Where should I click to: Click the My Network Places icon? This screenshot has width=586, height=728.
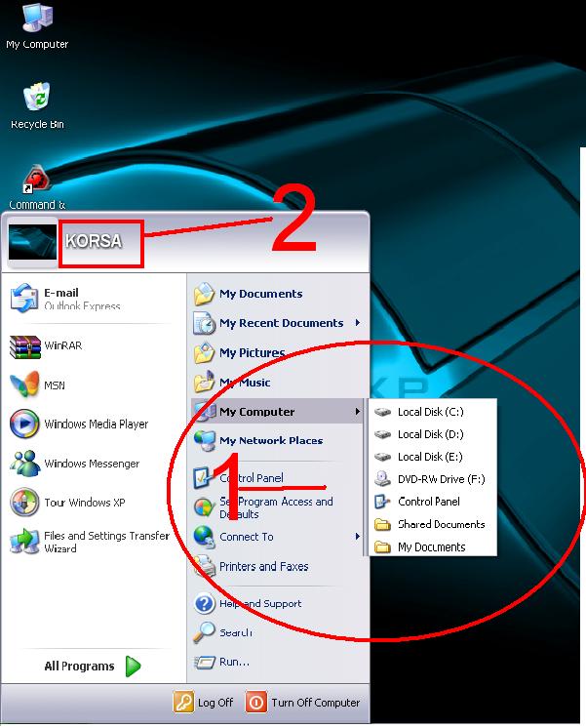[x=205, y=441]
